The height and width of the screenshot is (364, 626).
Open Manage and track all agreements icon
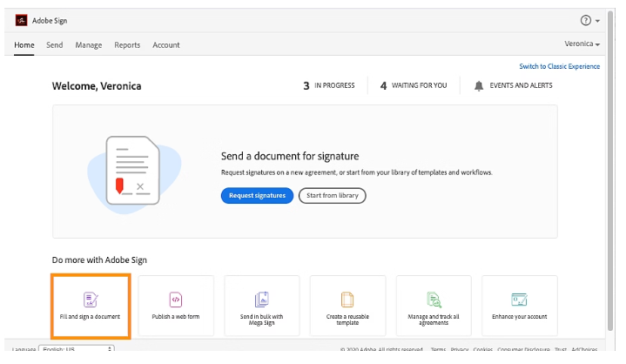coord(434,299)
